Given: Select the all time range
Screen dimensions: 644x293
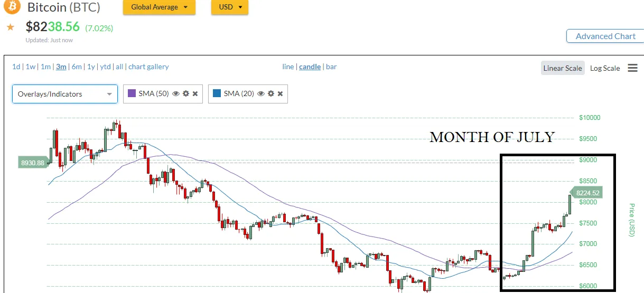Looking at the screenshot, I should coord(119,67).
